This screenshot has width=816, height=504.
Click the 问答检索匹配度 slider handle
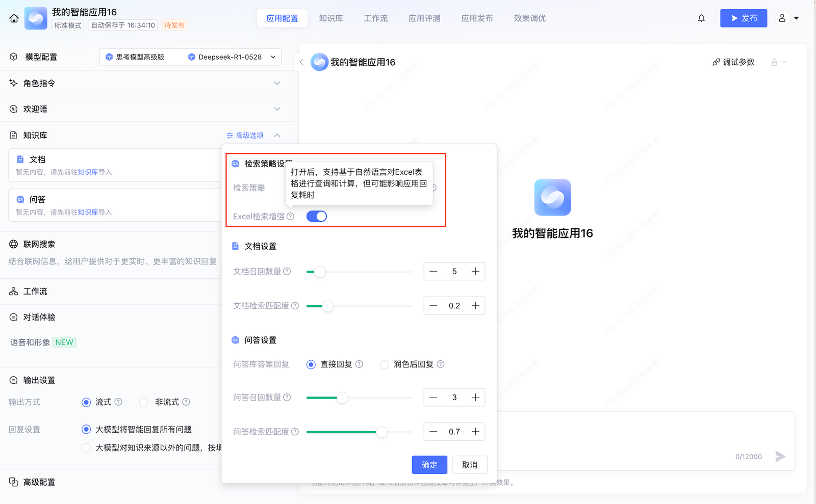[x=381, y=432]
